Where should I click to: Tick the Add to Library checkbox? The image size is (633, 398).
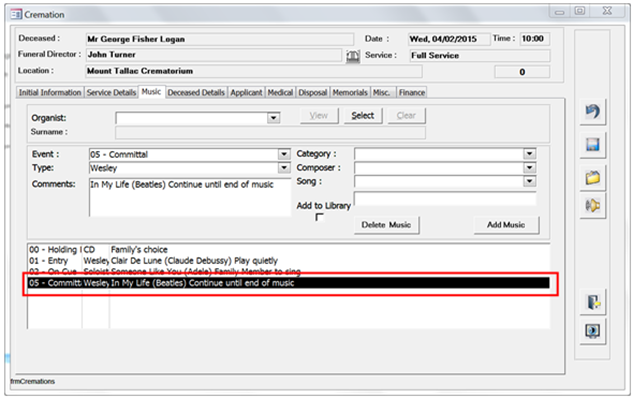pyautogui.click(x=319, y=217)
